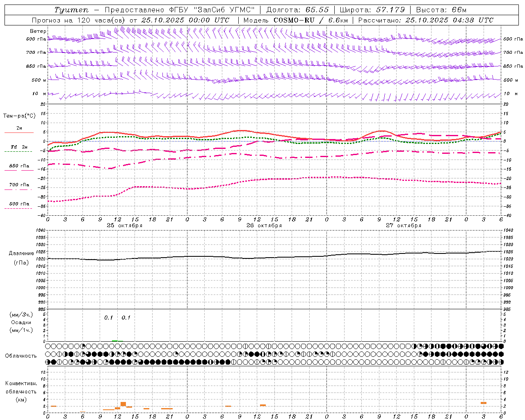Click the (мм/1ч.) precipitation unit label
This screenshot has height=420, width=525.
(21, 330)
